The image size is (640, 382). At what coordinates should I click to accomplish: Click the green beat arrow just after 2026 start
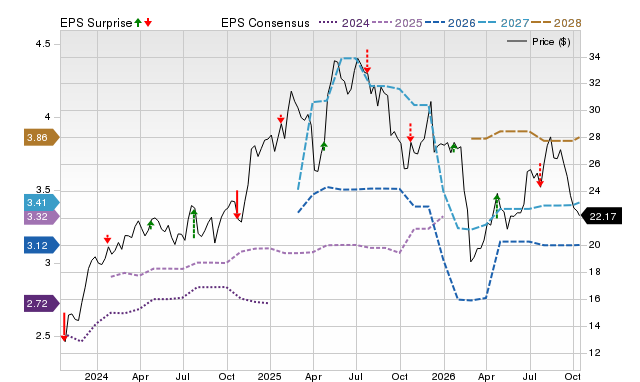coord(453,148)
